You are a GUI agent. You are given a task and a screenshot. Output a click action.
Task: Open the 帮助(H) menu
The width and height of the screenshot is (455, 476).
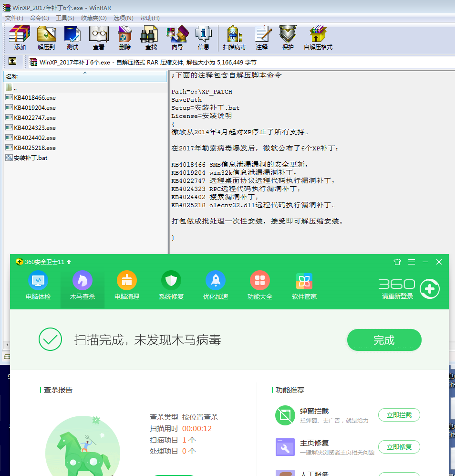tap(150, 18)
